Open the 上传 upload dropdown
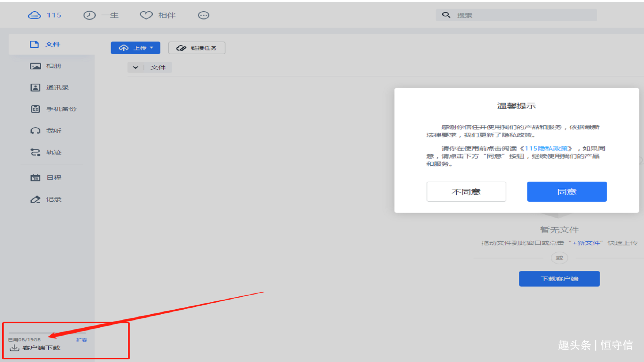 pyautogui.click(x=136, y=48)
